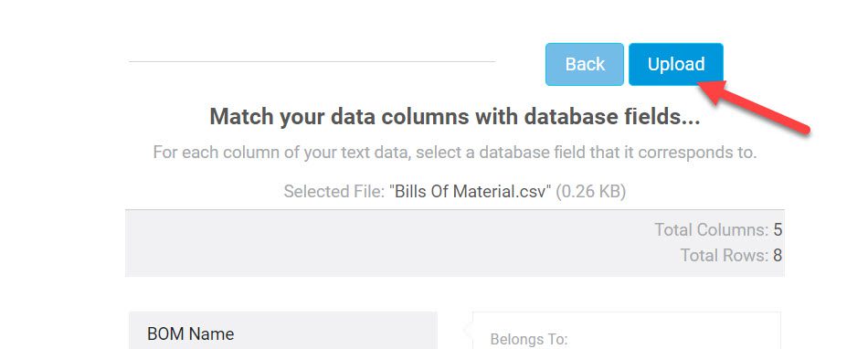The image size is (868, 349).
Task: Click the Total Rows label
Action: coord(724,255)
